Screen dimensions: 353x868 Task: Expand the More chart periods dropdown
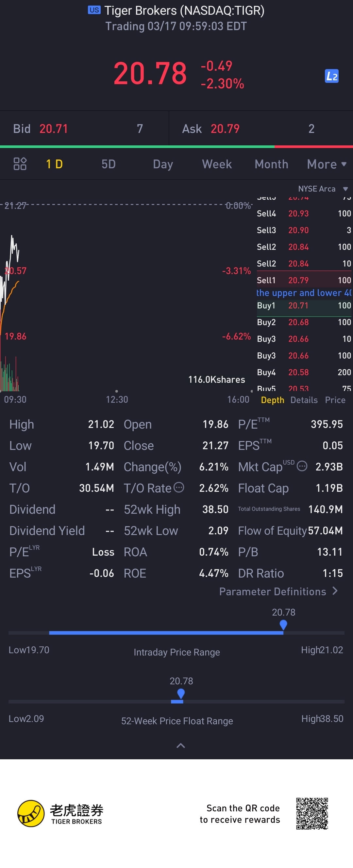[327, 164]
